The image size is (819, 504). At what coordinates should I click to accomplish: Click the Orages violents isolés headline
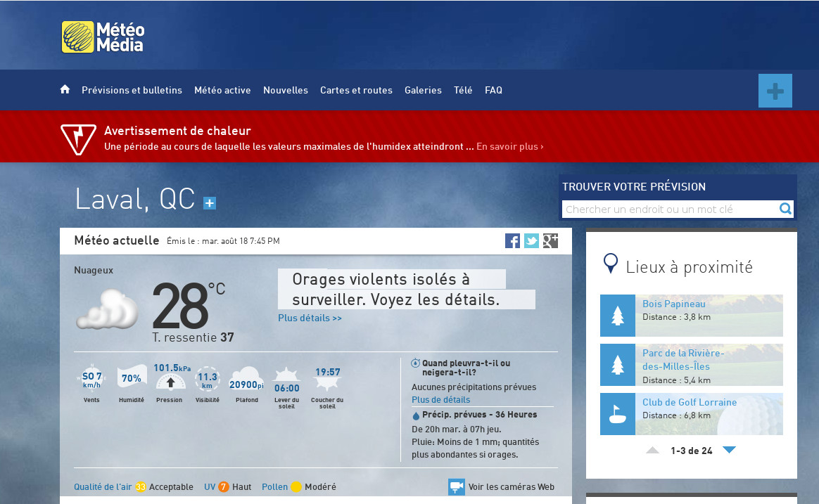tap(396, 290)
